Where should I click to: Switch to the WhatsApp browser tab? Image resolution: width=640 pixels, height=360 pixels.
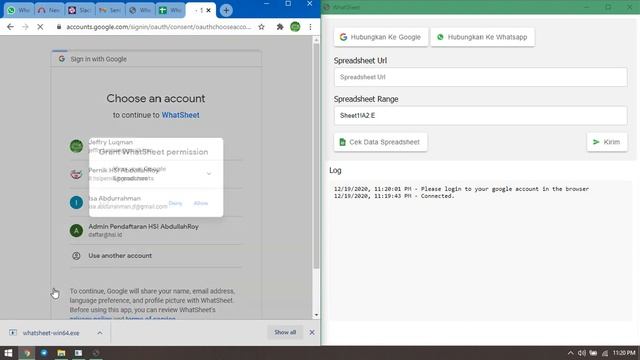pos(19,10)
